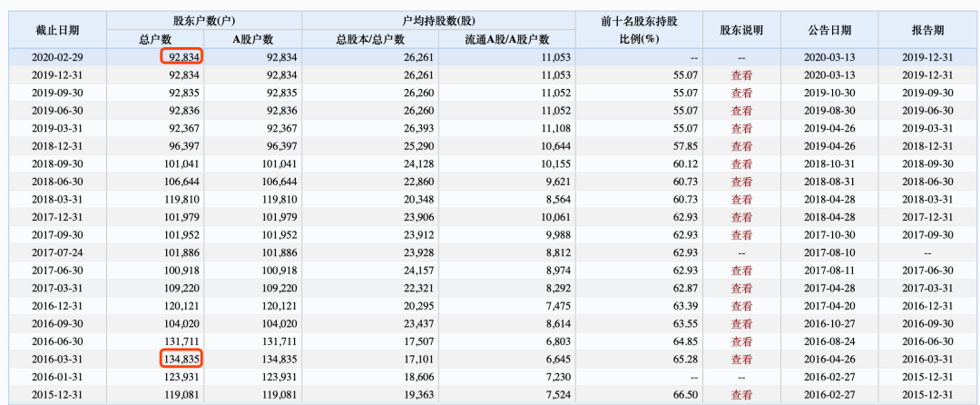Select 流通A股 per-account value 10,155
This screenshot has width=980, height=405.
[554, 164]
